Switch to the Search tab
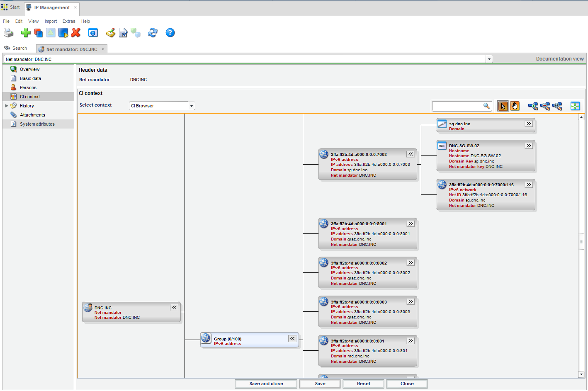Viewport: 588px width, 391px height. click(16, 49)
